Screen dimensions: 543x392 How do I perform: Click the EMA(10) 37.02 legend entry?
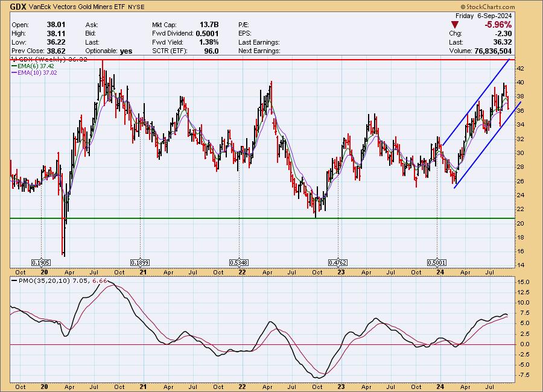click(34, 73)
